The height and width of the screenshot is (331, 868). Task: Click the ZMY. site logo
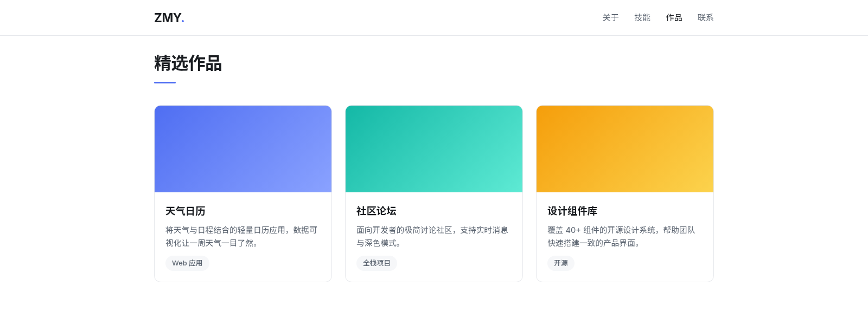click(169, 18)
